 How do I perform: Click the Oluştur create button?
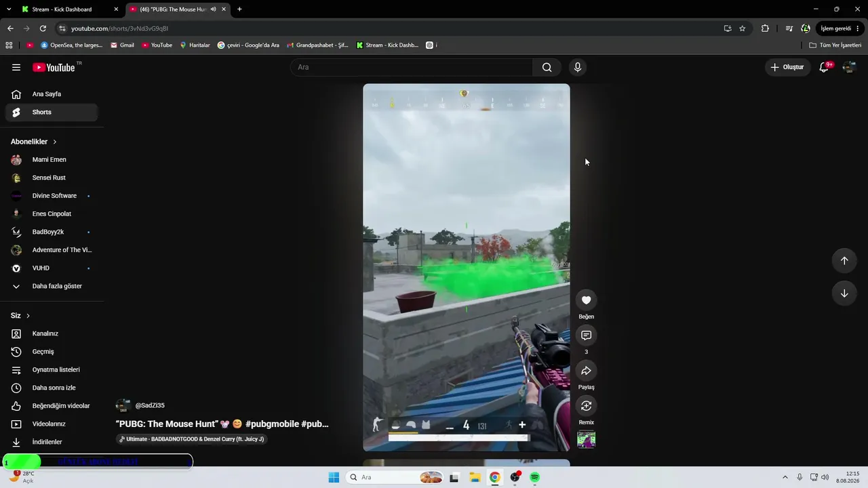(787, 67)
